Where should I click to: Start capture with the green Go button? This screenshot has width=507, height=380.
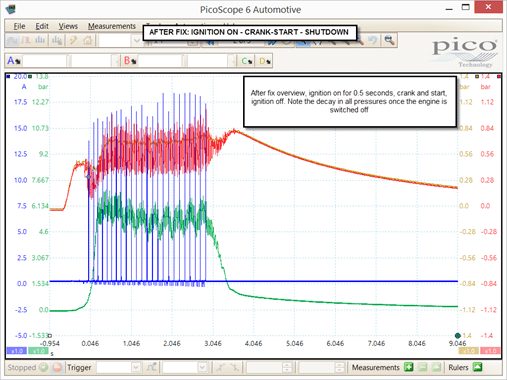[43, 367]
